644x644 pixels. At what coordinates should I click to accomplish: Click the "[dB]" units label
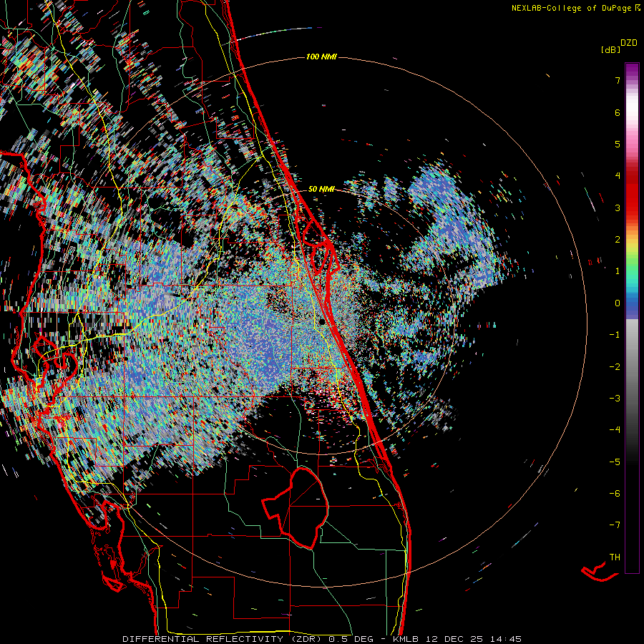[x=611, y=49]
